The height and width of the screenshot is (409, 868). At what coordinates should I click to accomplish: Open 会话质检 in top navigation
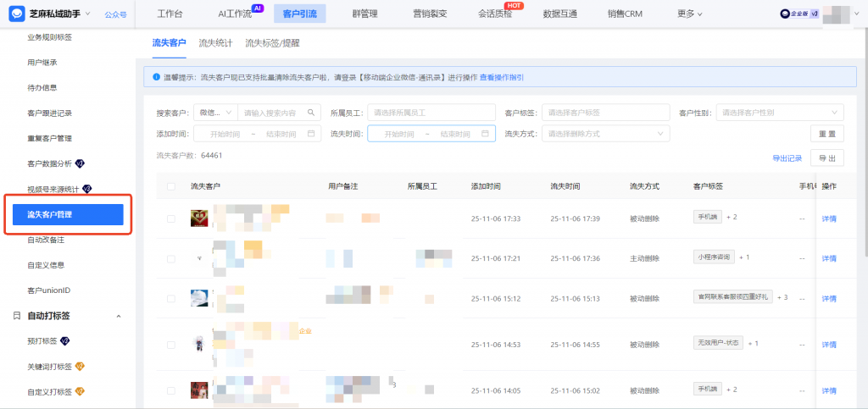pyautogui.click(x=495, y=14)
